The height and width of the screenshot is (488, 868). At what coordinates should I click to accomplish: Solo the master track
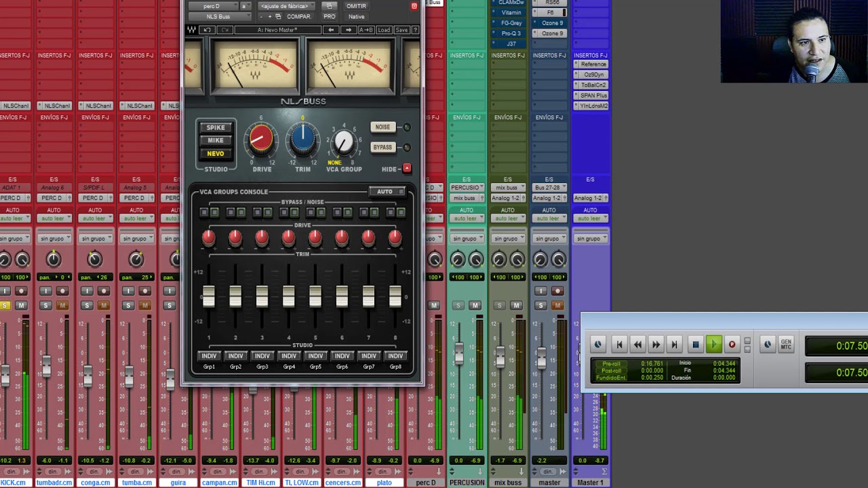click(x=540, y=305)
